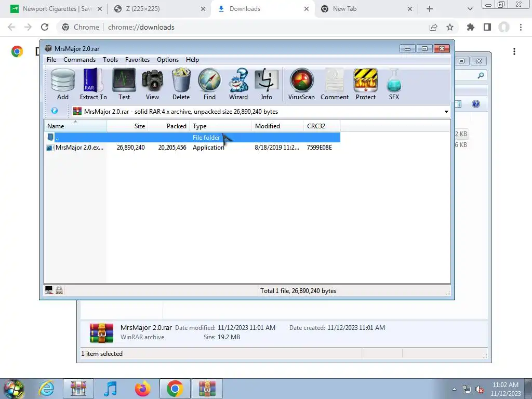Convert archive with SFX icon
This screenshot has width=532, height=399.
(x=394, y=84)
